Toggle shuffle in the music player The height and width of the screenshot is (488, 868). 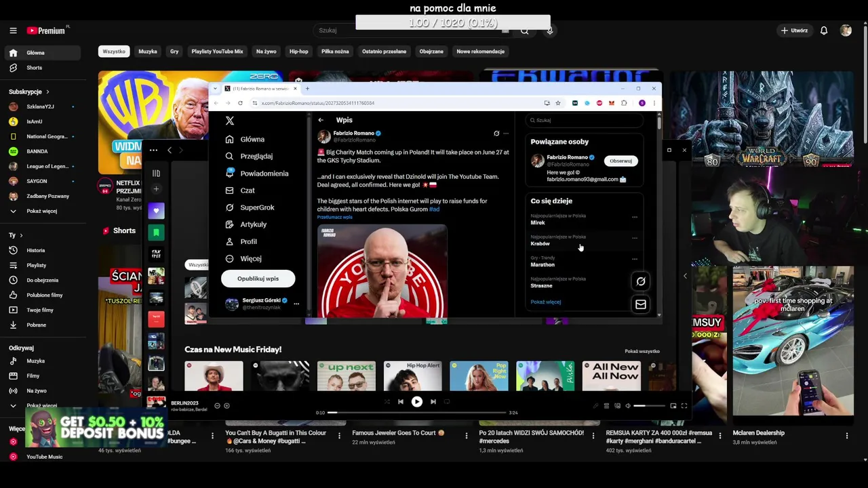(387, 402)
